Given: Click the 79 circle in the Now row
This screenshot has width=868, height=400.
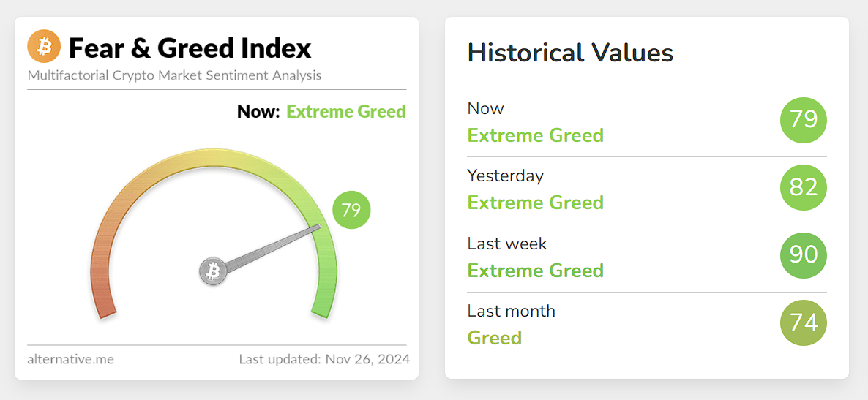Looking at the screenshot, I should pyautogui.click(x=804, y=119).
